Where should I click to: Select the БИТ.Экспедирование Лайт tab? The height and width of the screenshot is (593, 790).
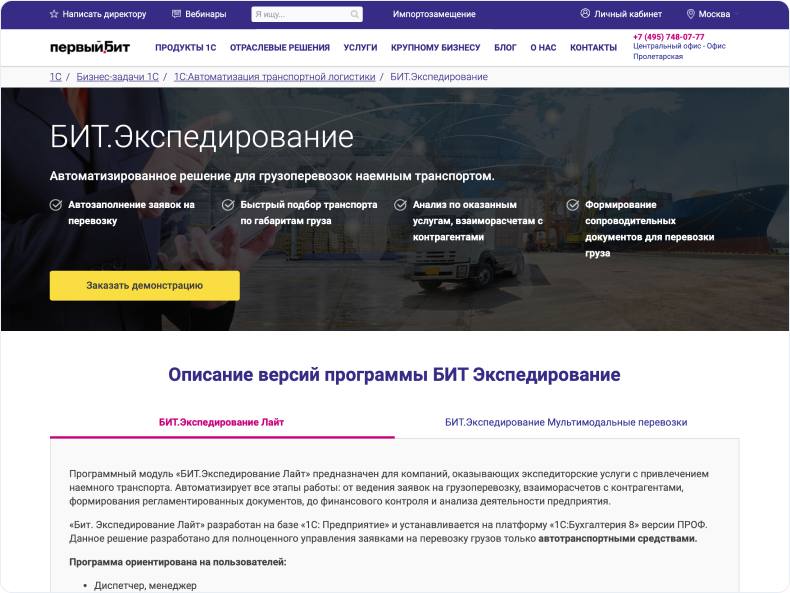[221, 422]
